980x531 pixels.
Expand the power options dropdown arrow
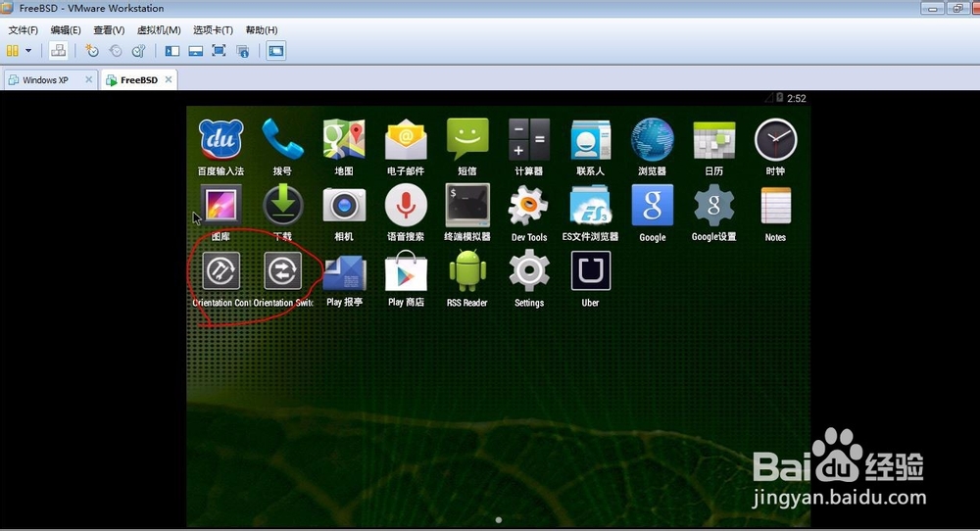(x=28, y=51)
